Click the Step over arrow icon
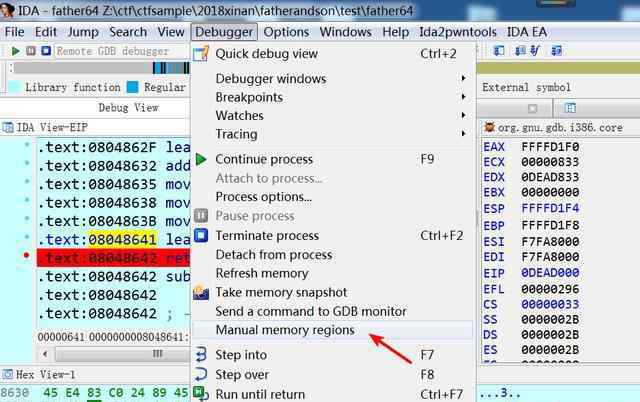640x402 pixels. tap(201, 374)
